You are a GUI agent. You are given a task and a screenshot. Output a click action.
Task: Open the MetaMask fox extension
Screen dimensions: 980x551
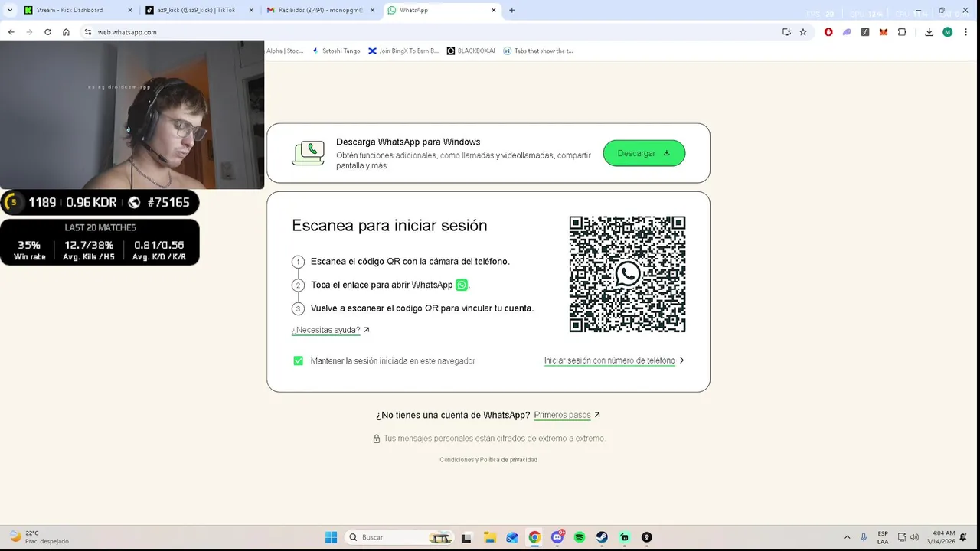pyautogui.click(x=884, y=32)
